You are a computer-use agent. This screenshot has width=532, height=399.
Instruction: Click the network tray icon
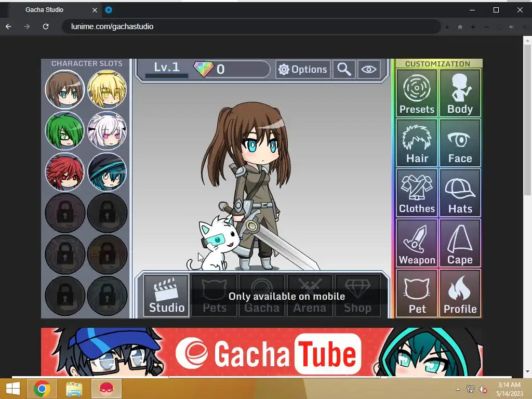click(x=471, y=389)
